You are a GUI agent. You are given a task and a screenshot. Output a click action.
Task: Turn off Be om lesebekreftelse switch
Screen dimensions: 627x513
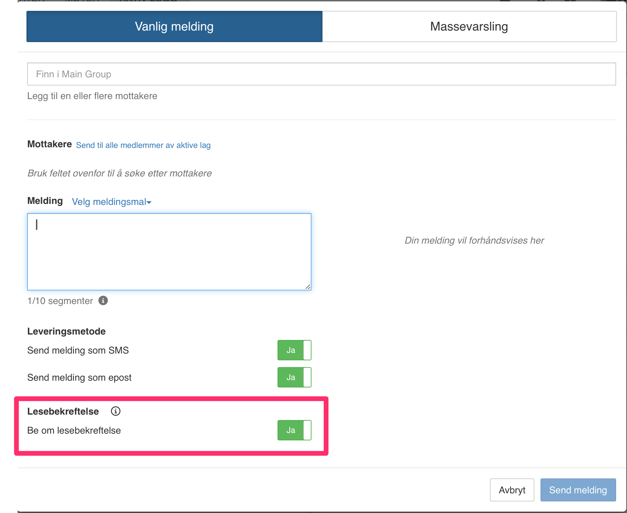(x=294, y=430)
